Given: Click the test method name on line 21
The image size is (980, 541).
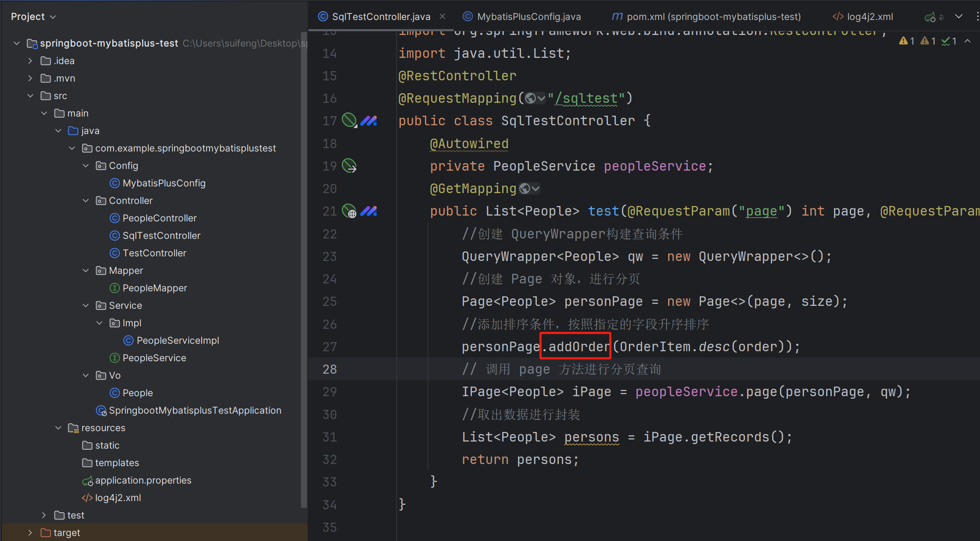Looking at the screenshot, I should [603, 211].
